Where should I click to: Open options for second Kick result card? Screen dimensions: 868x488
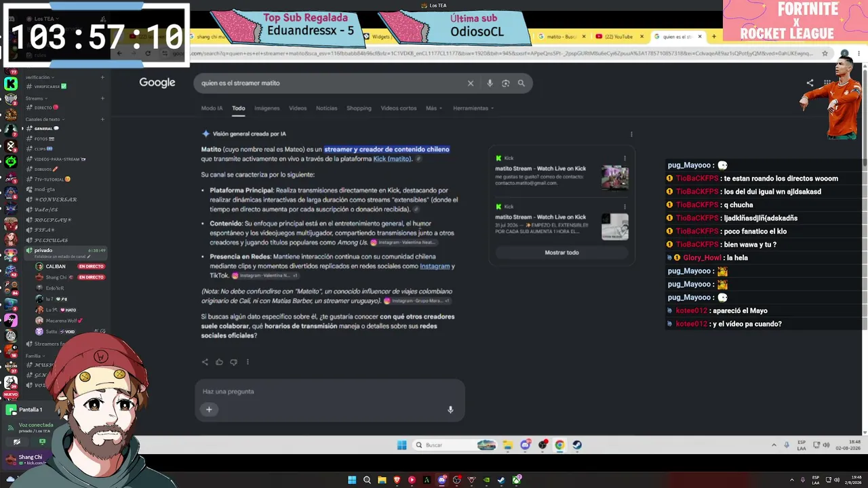[x=625, y=207]
